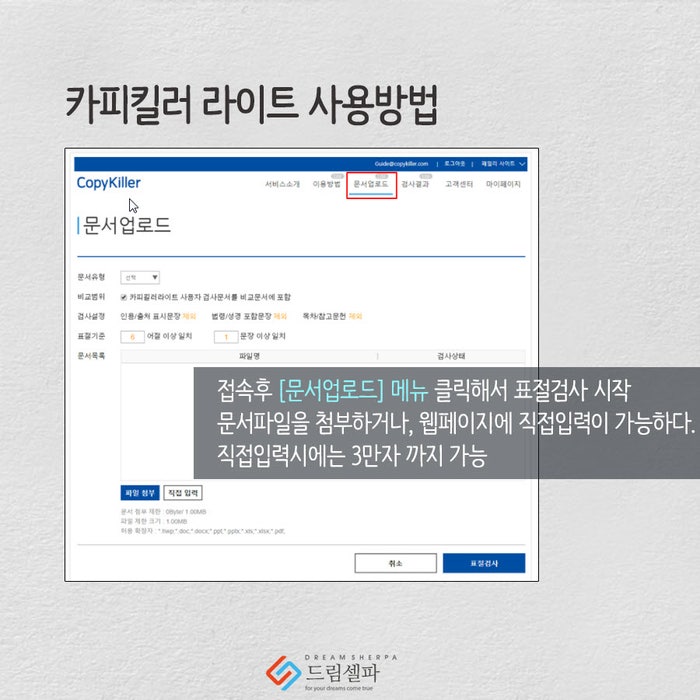Click the CopyKiller logo

coord(108,183)
